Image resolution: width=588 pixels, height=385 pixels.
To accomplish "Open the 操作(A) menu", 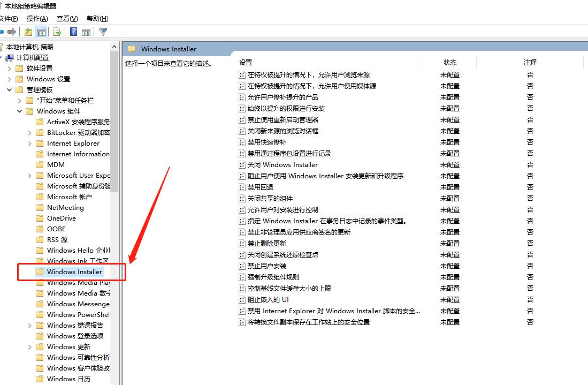I will pos(37,18).
